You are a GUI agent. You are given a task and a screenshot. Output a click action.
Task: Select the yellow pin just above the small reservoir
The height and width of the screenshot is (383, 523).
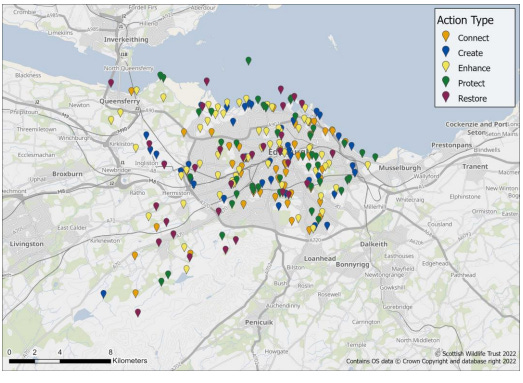pos(186,269)
